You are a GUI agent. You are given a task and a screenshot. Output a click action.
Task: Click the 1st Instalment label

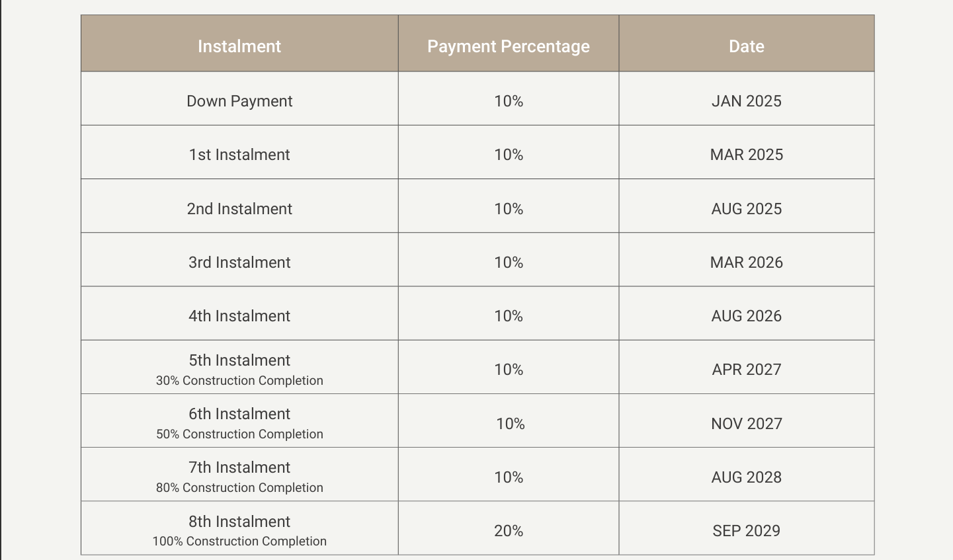tap(239, 155)
